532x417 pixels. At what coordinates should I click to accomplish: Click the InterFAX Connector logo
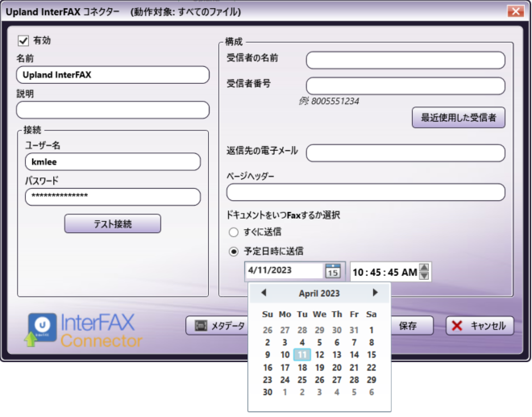click(x=83, y=331)
